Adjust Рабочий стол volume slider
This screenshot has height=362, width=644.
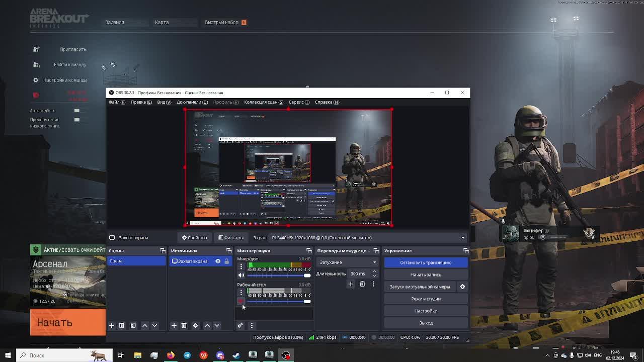[x=279, y=301]
